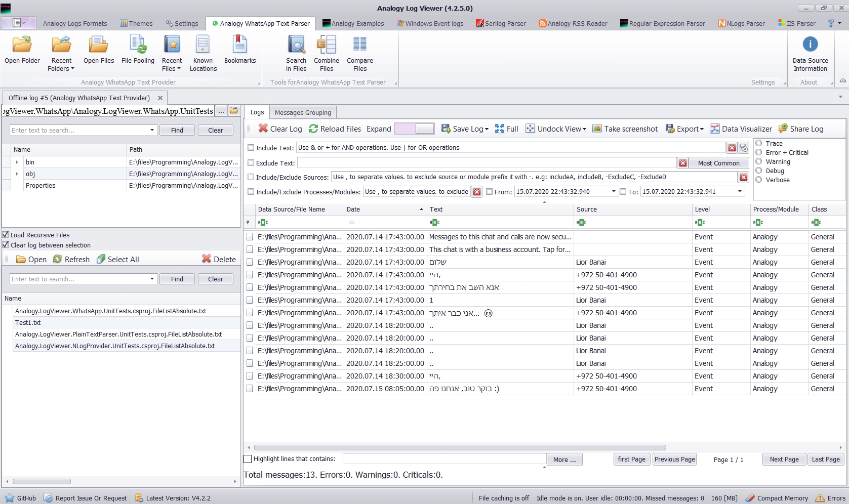Refresh the file list

point(71,259)
